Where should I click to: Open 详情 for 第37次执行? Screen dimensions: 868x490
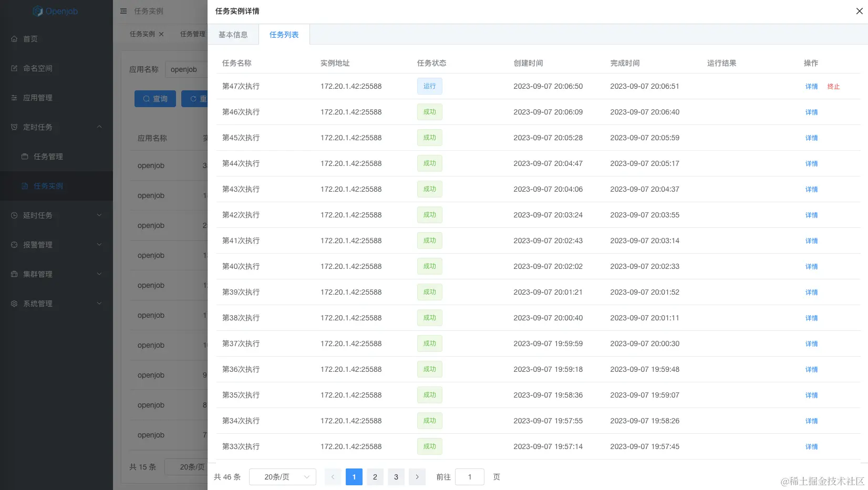[x=812, y=344]
